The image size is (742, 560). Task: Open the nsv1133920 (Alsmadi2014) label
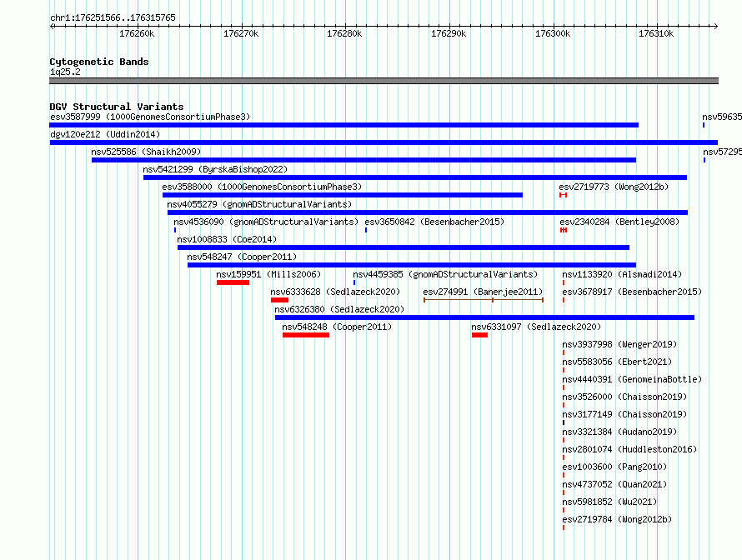click(622, 274)
